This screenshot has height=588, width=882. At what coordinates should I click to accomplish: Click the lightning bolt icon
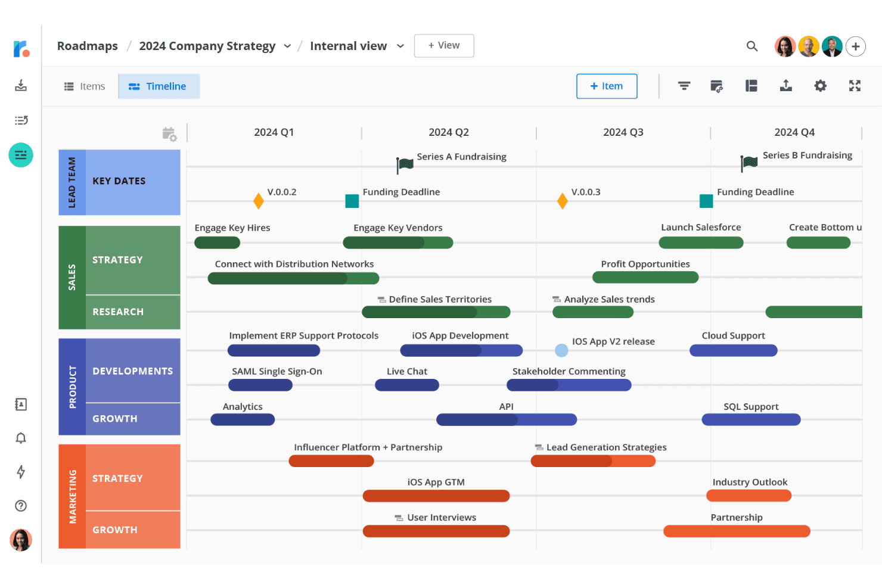21,472
